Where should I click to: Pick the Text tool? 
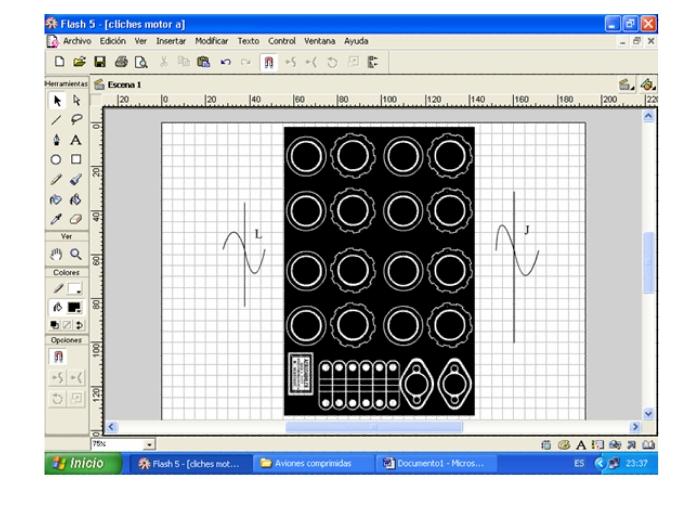pos(75,140)
